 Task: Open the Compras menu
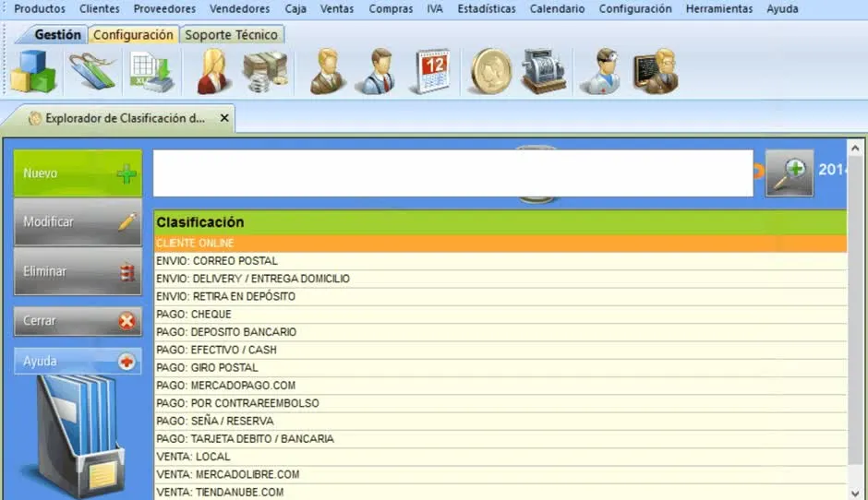tap(391, 9)
